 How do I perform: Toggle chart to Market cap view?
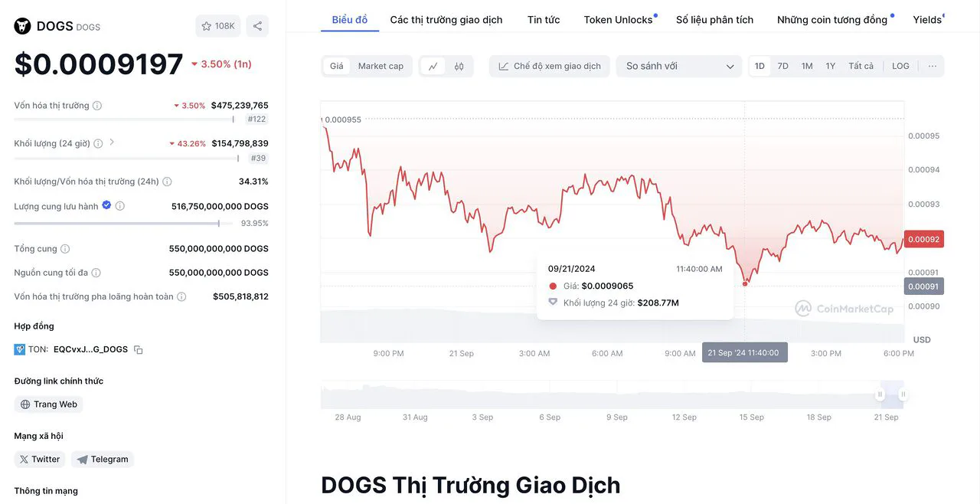pyautogui.click(x=381, y=67)
